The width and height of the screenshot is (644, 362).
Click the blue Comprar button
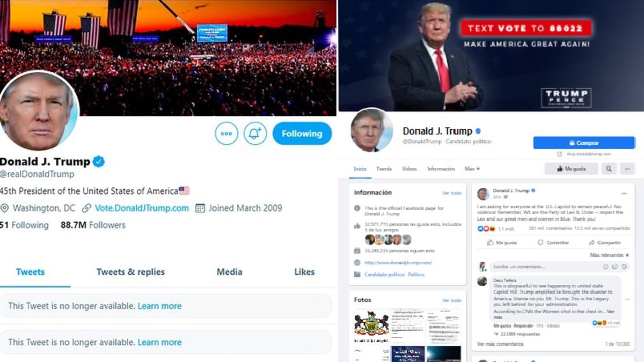click(584, 143)
